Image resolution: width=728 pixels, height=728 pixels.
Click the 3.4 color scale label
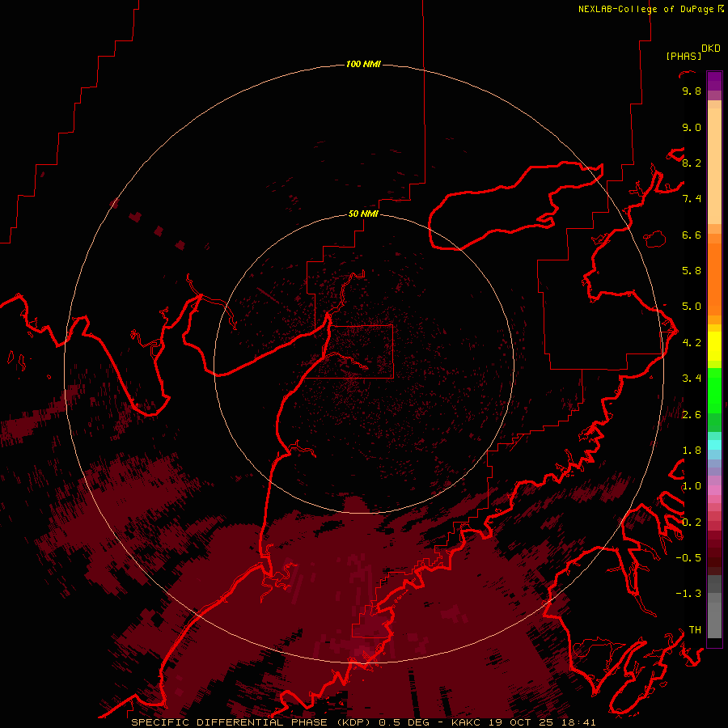[x=692, y=379]
